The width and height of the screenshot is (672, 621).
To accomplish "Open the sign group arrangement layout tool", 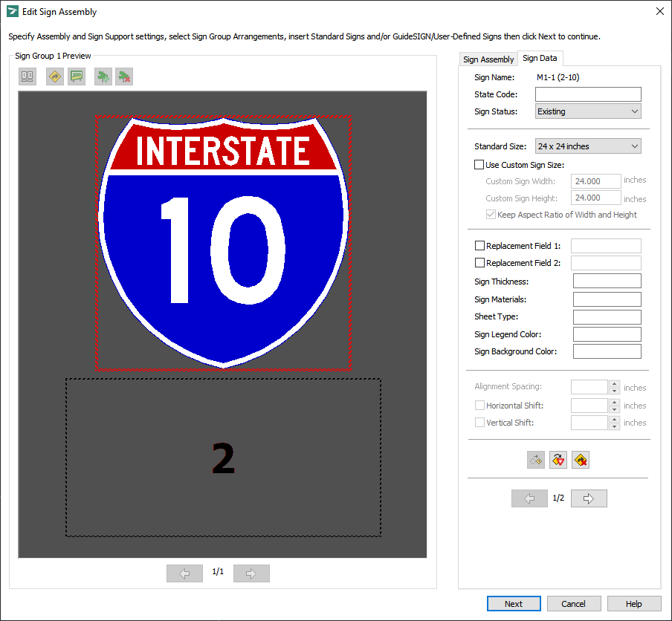I will [x=28, y=77].
